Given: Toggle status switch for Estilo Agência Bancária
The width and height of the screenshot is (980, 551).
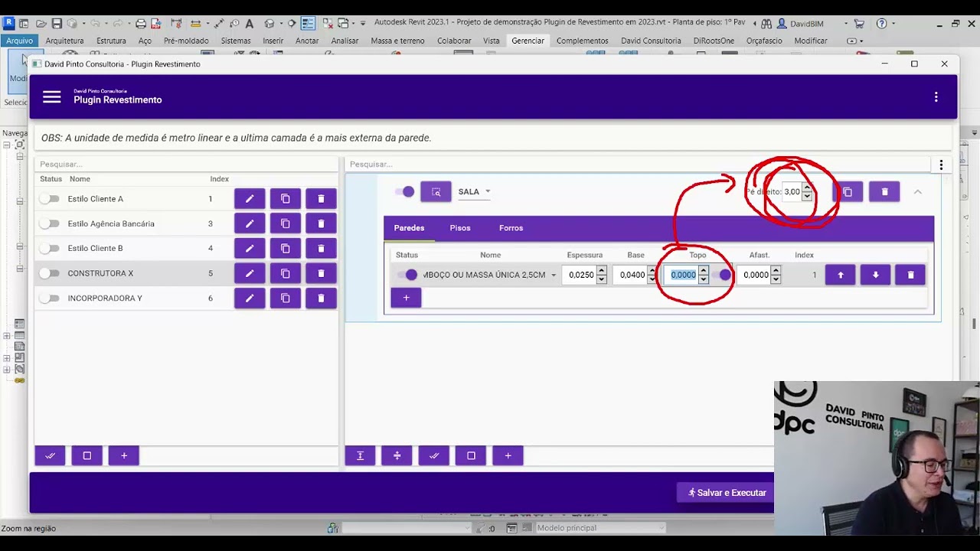Looking at the screenshot, I should click(x=49, y=223).
